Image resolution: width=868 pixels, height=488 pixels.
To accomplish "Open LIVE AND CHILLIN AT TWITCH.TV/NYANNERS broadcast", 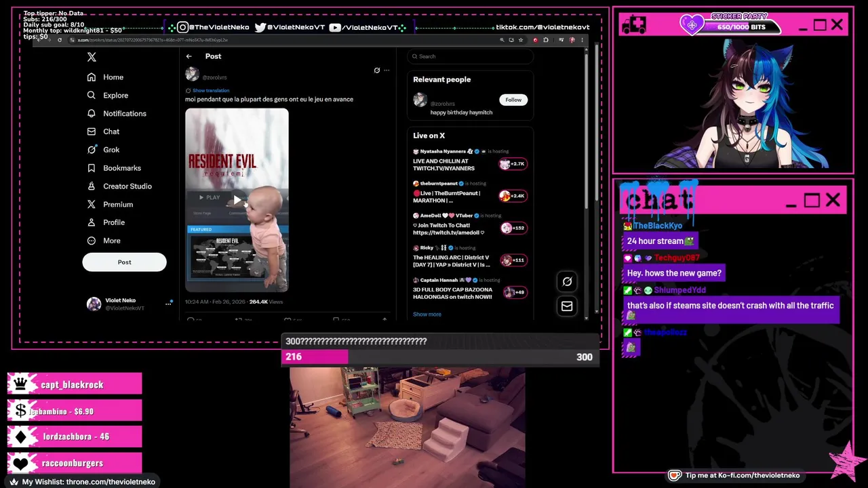I will (443, 165).
